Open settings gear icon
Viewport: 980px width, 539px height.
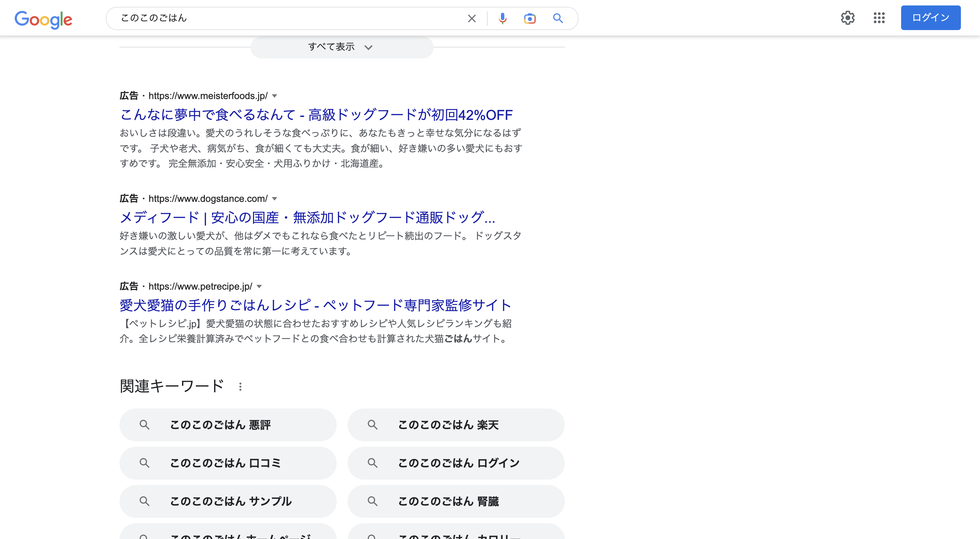[x=848, y=18]
